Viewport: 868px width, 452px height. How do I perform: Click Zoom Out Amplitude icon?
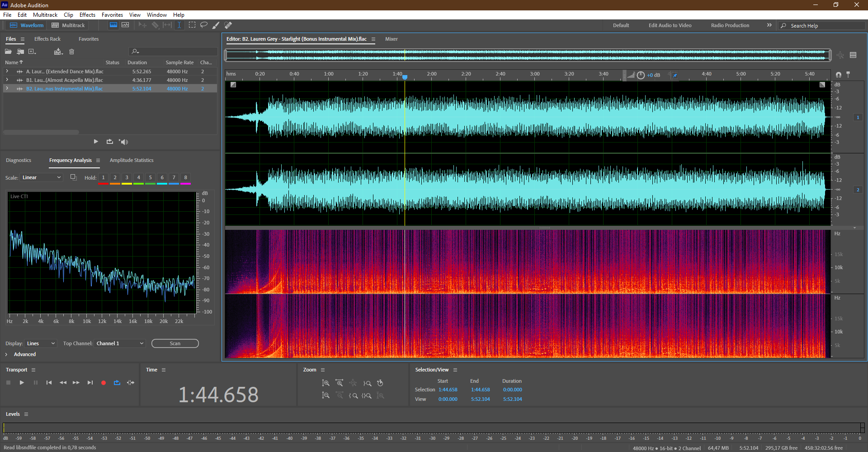[325, 395]
